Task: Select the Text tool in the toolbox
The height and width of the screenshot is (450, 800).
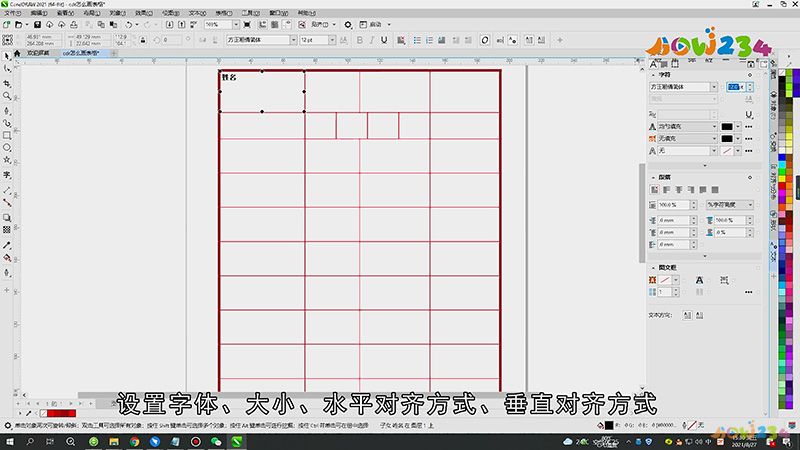Action: pos(7,175)
